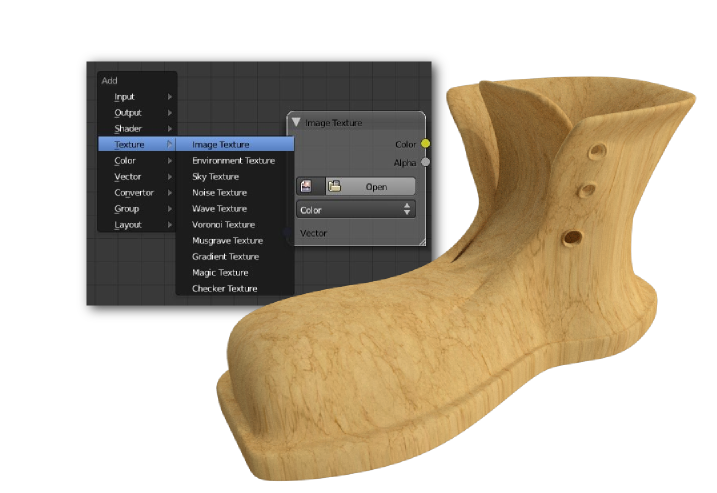This screenshot has width=717, height=493.
Task: Choose Voronoi Texture
Action: [x=235, y=225]
